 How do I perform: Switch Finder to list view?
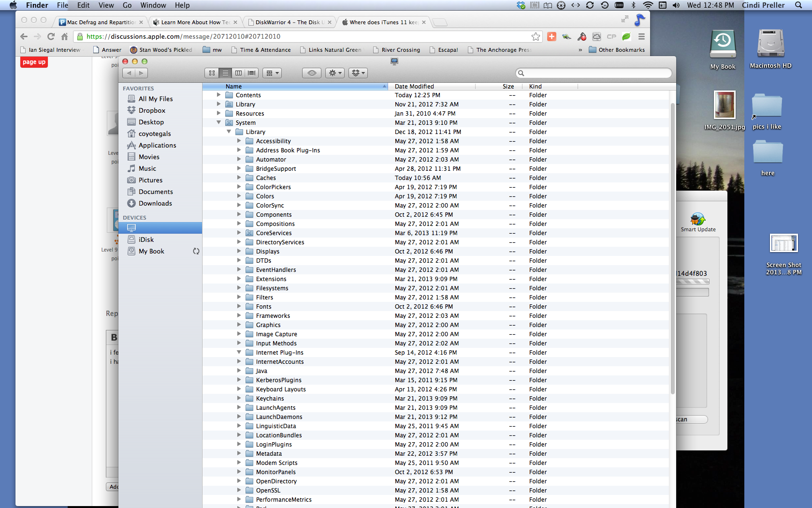225,73
